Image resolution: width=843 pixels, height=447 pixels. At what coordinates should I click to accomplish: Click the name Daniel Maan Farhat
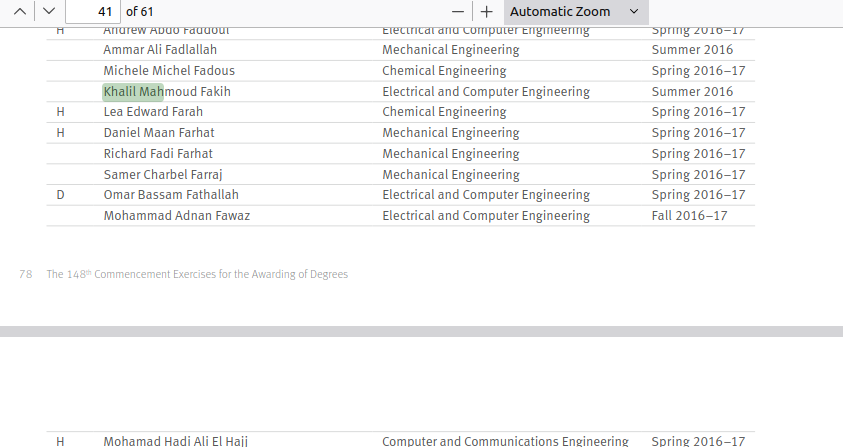159,133
